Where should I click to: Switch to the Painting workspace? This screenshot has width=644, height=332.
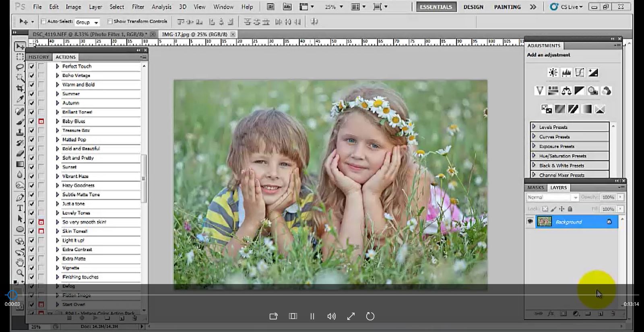pyautogui.click(x=507, y=7)
